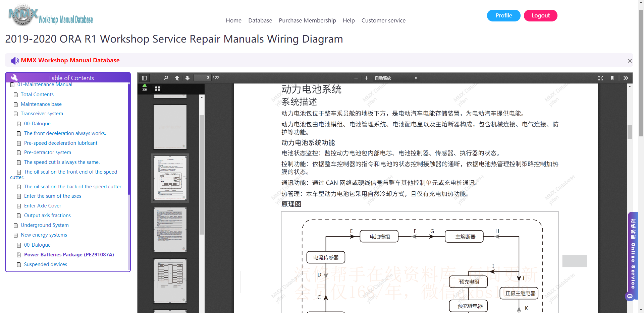
Task: Click the MMX Workshop Manual Database logo
Action: pos(51,15)
